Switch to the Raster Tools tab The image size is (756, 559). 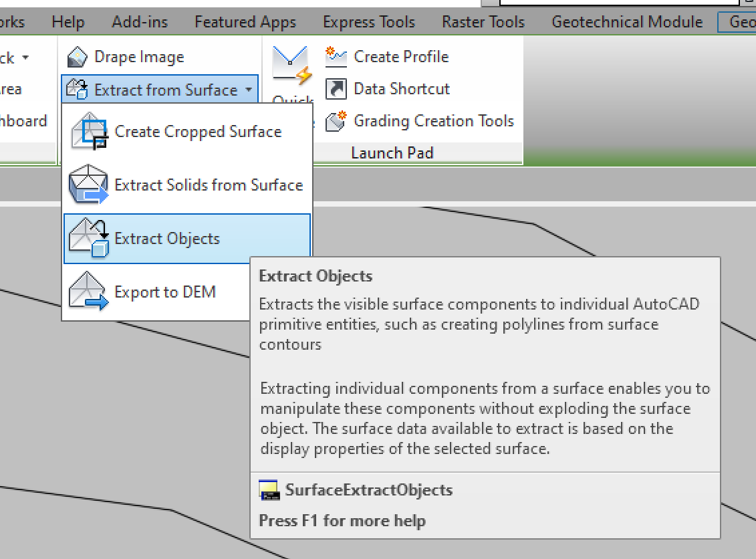point(483,21)
